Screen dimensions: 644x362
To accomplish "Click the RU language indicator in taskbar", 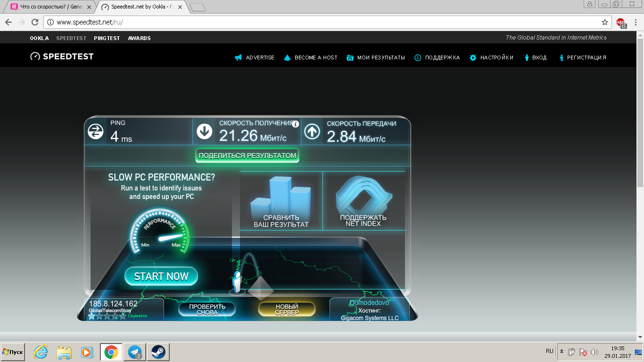I will pos(549,351).
